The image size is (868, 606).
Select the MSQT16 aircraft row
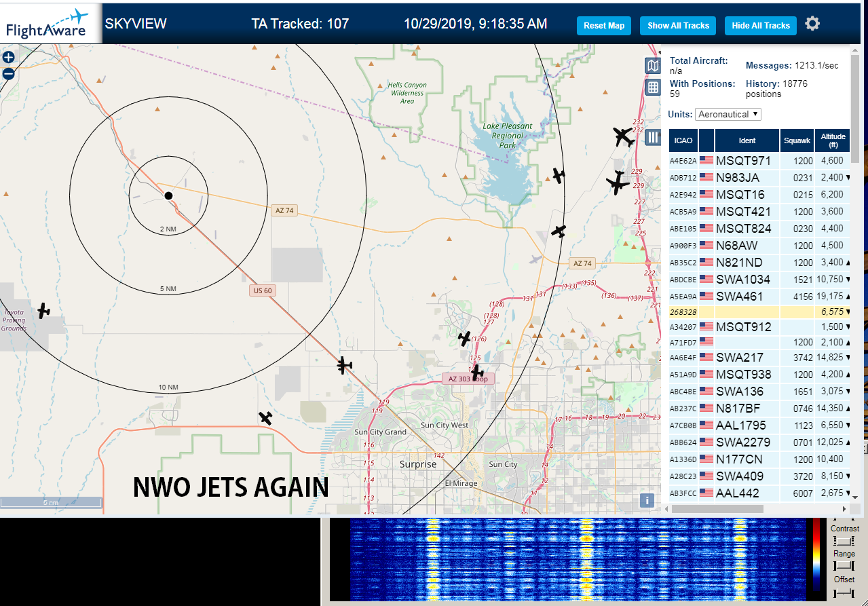(x=760, y=195)
